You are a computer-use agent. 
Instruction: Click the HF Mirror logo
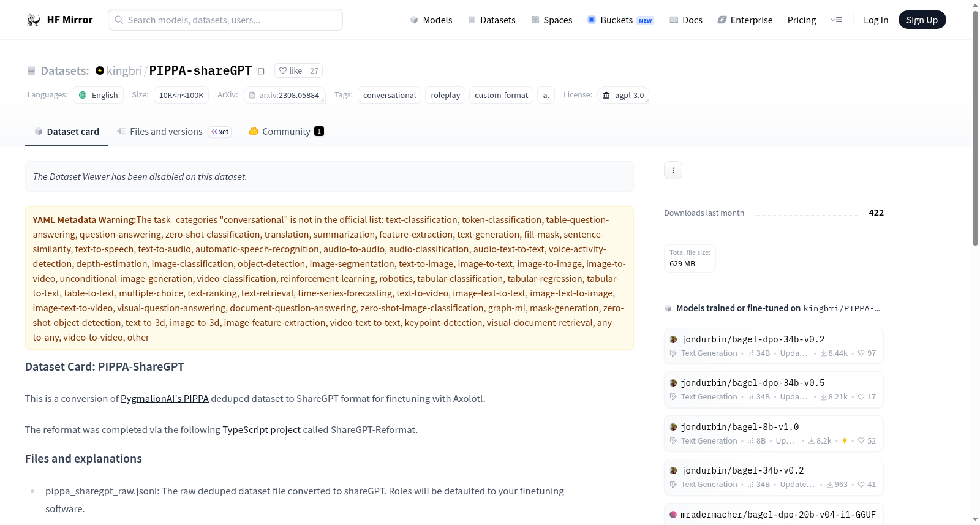[x=59, y=20]
